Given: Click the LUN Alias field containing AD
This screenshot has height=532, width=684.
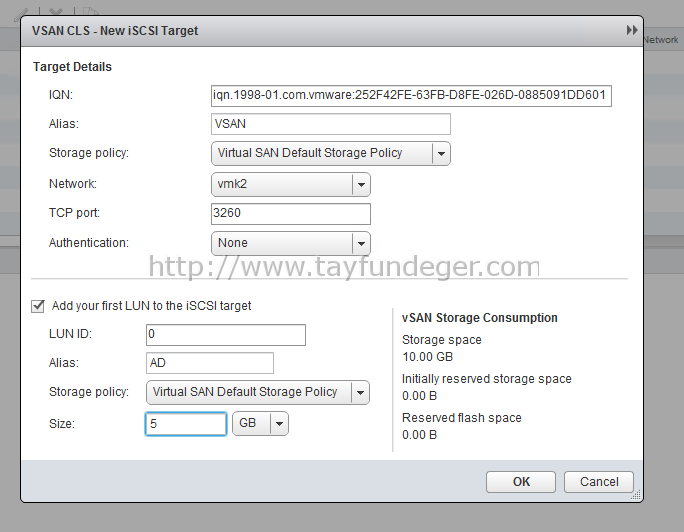Looking at the screenshot, I should click(210, 363).
